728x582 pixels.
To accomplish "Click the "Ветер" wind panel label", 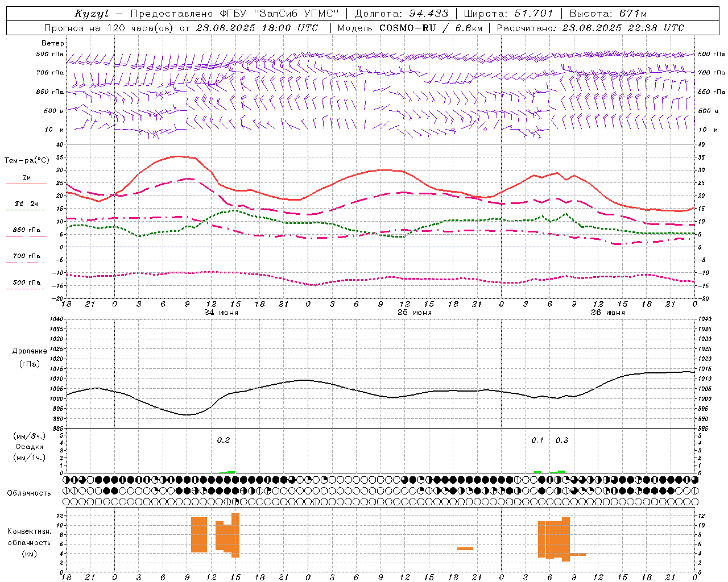I will (53, 43).
